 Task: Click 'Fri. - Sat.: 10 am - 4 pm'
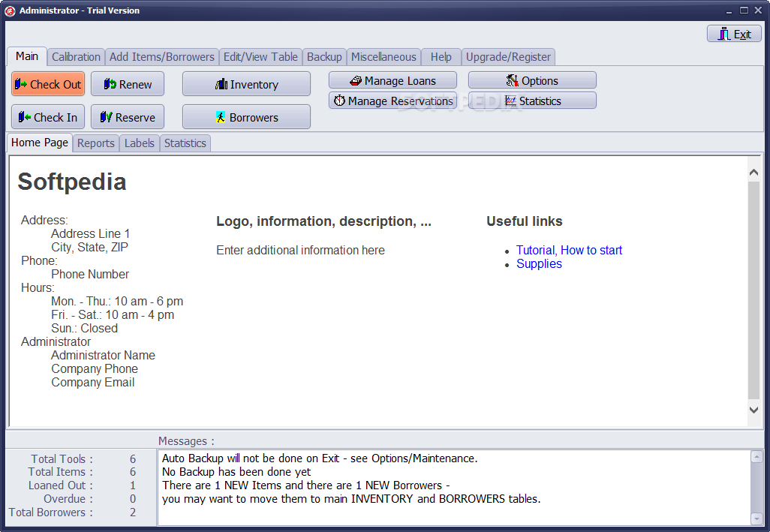(113, 314)
